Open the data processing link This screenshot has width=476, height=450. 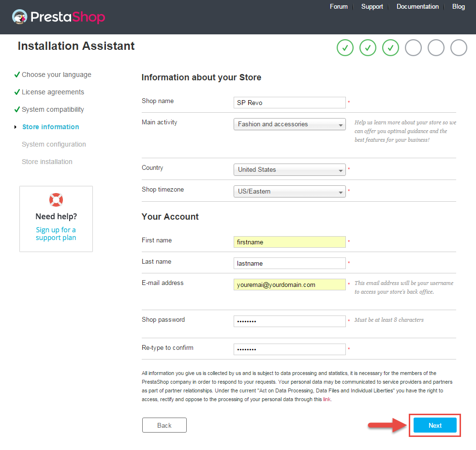coord(327,399)
